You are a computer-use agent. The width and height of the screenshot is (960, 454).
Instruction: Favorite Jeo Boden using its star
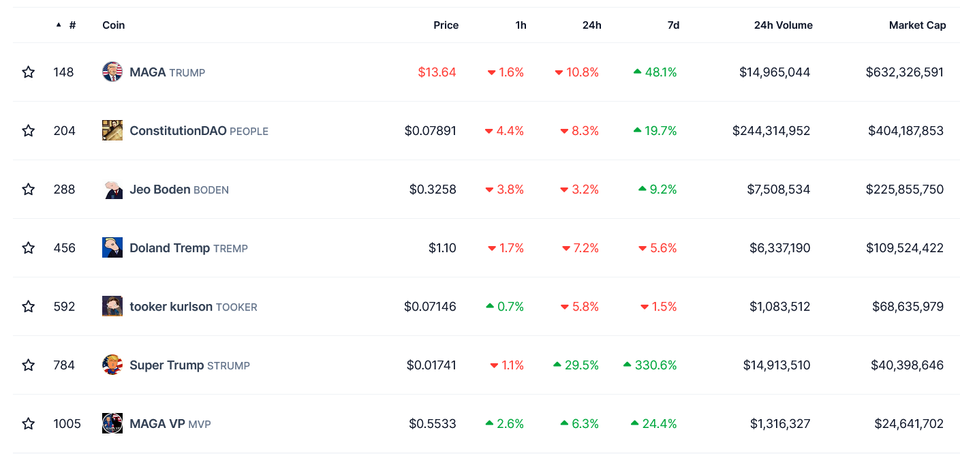(x=28, y=189)
